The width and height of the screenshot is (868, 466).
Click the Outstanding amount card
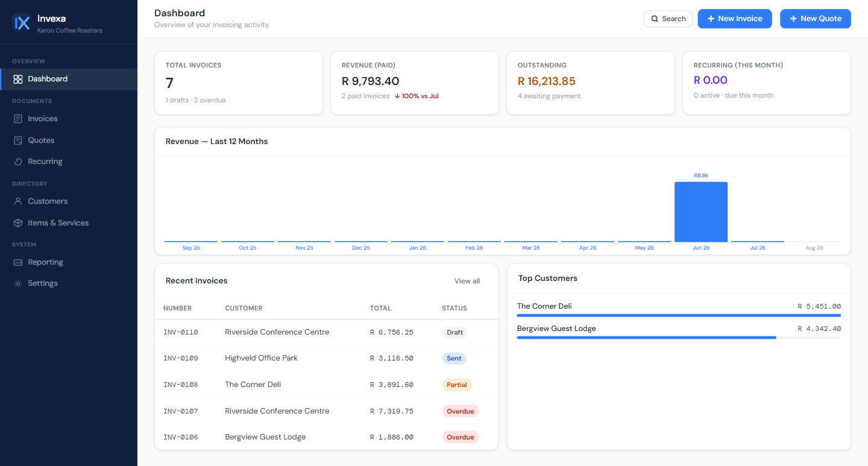591,83
